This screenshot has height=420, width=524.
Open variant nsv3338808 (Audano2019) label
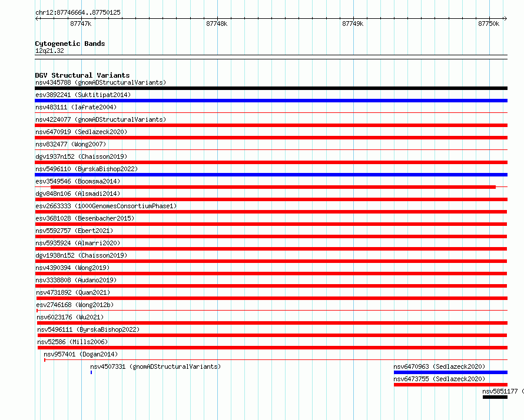76,280
